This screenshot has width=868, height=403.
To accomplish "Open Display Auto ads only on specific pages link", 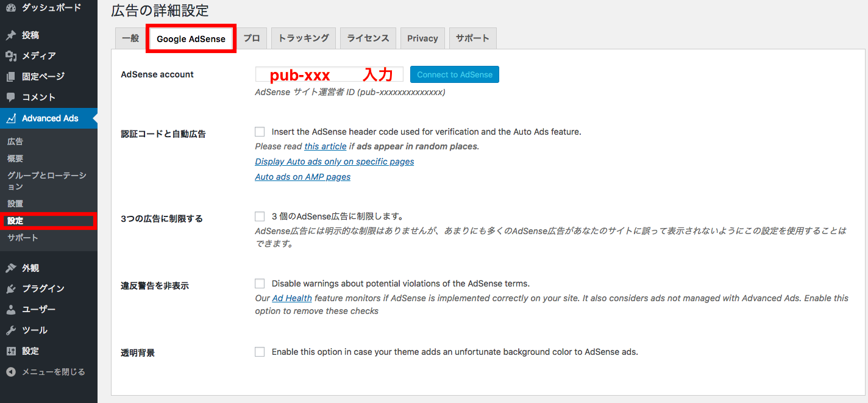I will point(335,162).
